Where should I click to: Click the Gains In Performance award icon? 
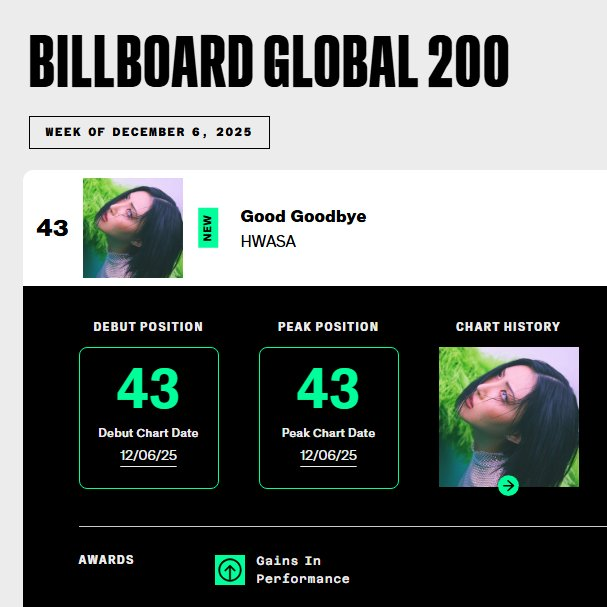coord(230,570)
